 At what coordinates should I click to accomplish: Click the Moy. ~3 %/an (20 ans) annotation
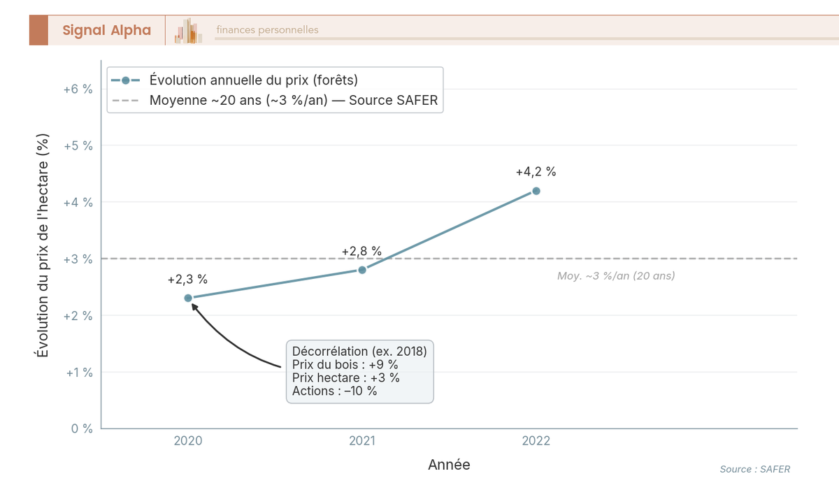tap(616, 276)
